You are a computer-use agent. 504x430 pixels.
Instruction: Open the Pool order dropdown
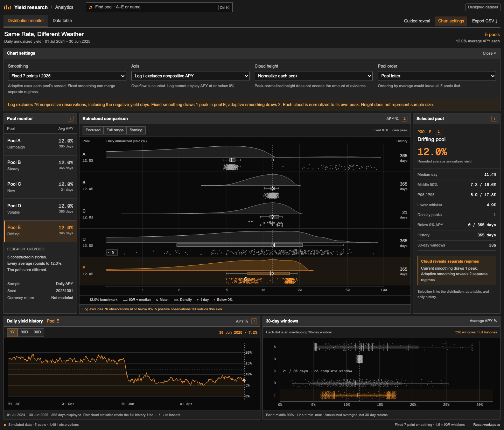pos(437,76)
